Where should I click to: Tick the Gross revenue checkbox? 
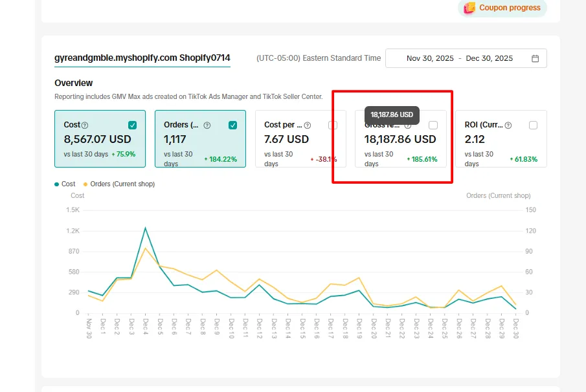click(433, 125)
